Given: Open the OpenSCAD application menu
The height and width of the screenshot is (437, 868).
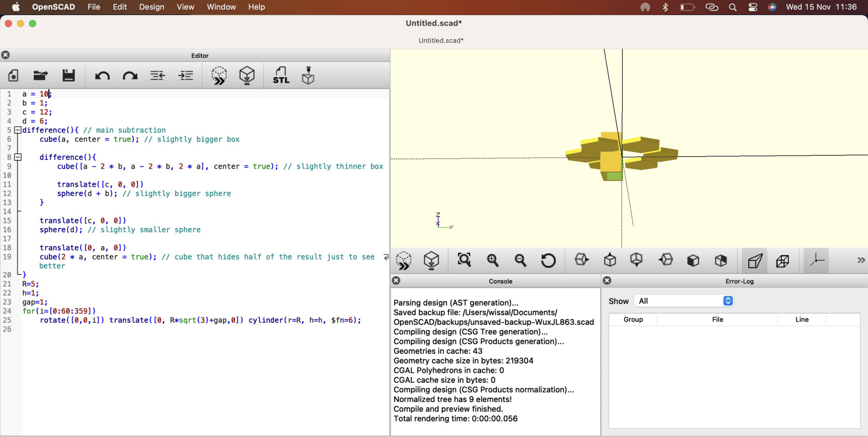Looking at the screenshot, I should (x=54, y=7).
